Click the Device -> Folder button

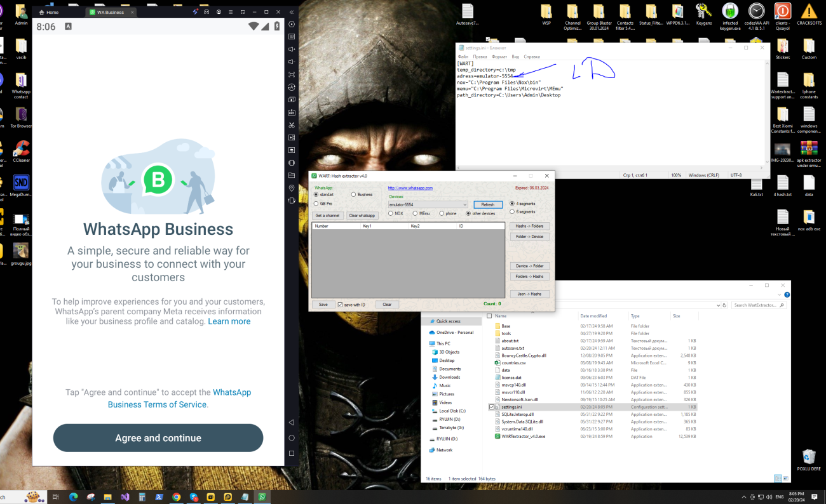click(x=529, y=266)
